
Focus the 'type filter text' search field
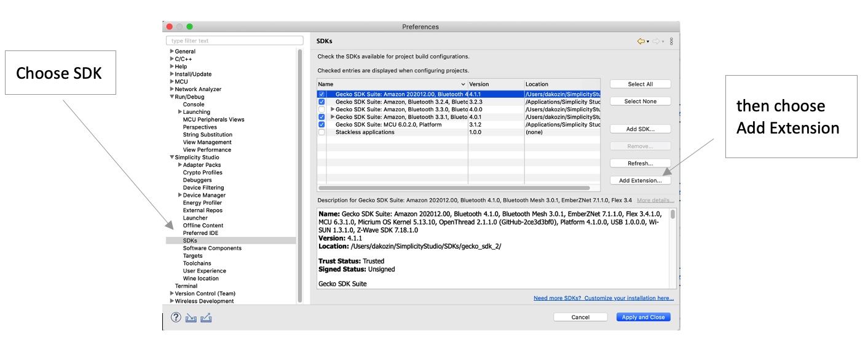234,41
